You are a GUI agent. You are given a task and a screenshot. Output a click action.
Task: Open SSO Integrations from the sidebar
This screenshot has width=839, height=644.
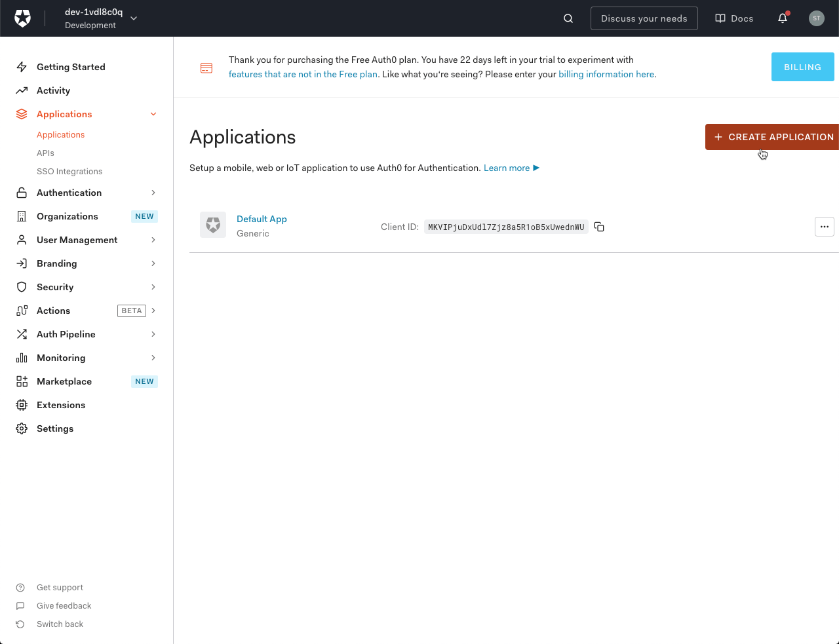click(x=69, y=171)
